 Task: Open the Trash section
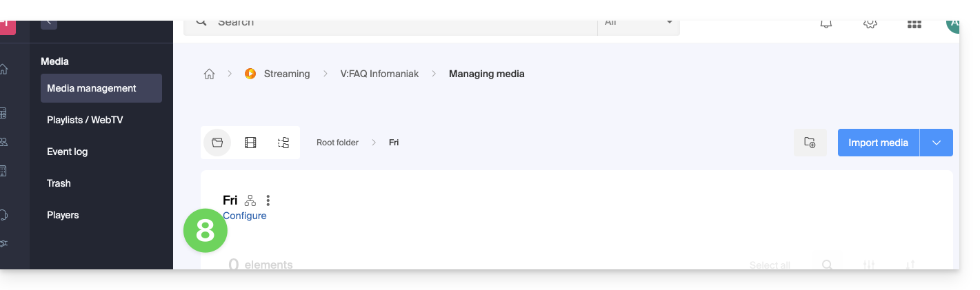[x=59, y=183]
